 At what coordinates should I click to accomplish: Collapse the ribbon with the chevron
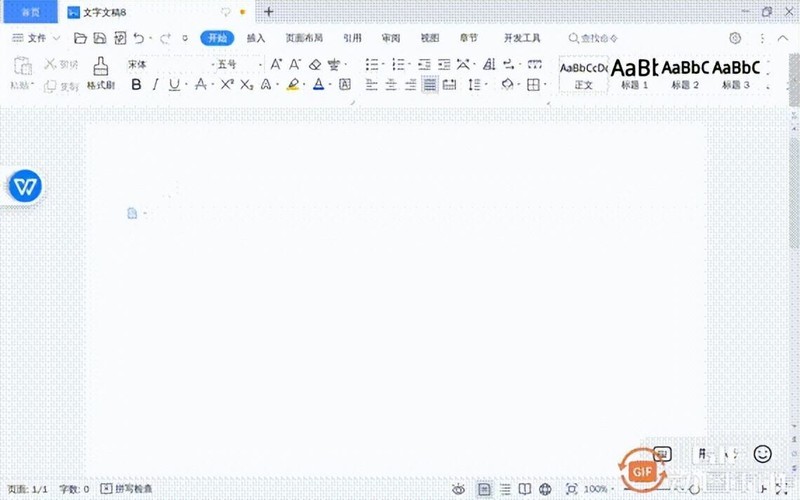783,38
